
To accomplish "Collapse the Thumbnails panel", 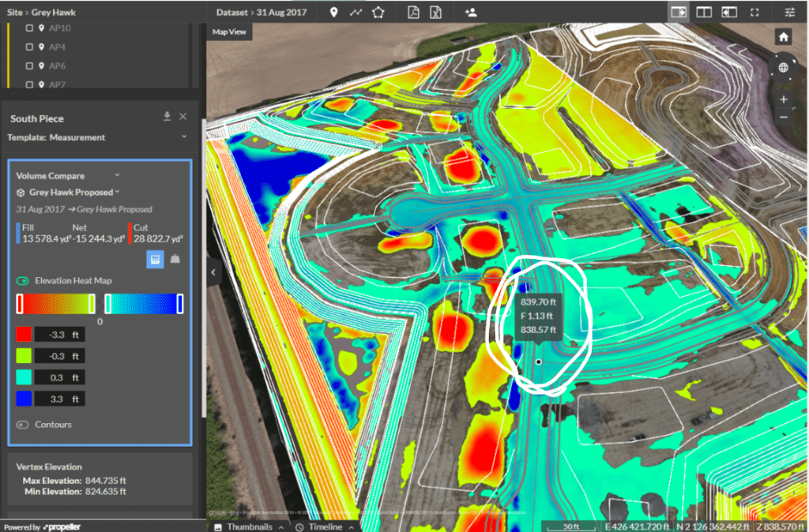I will [x=249, y=526].
